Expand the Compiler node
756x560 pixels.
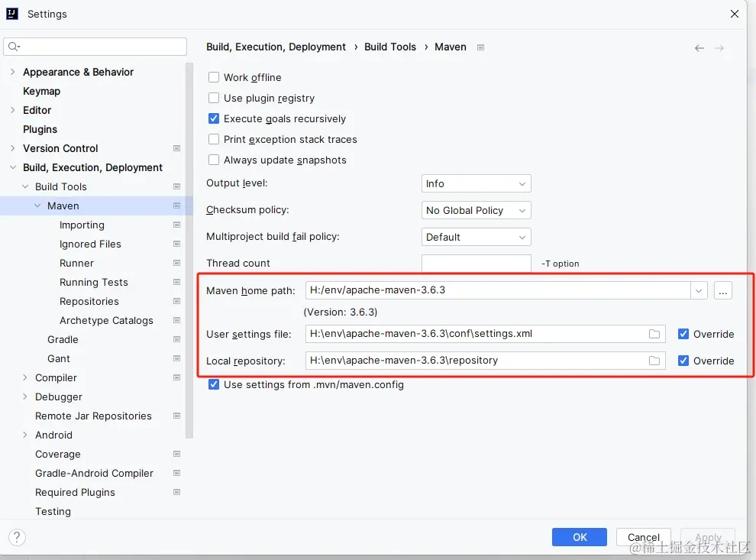tap(25, 377)
